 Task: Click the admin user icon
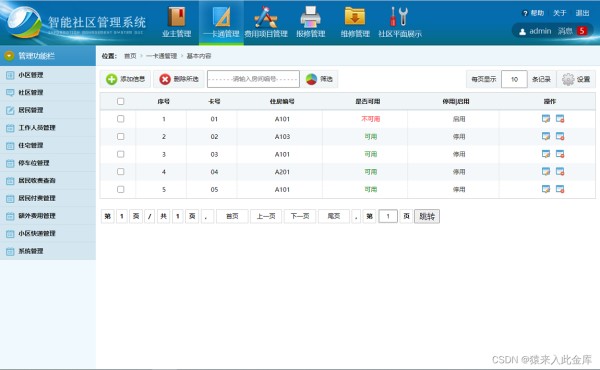point(522,32)
